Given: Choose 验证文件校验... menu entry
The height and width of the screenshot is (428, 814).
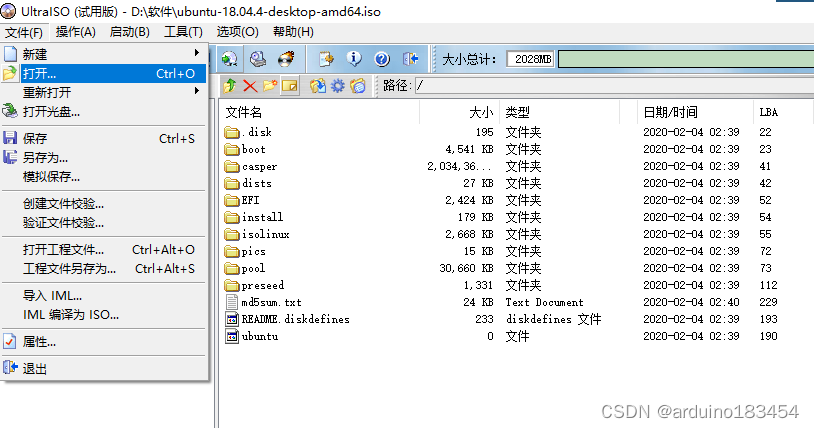Looking at the screenshot, I should (x=104, y=223).
